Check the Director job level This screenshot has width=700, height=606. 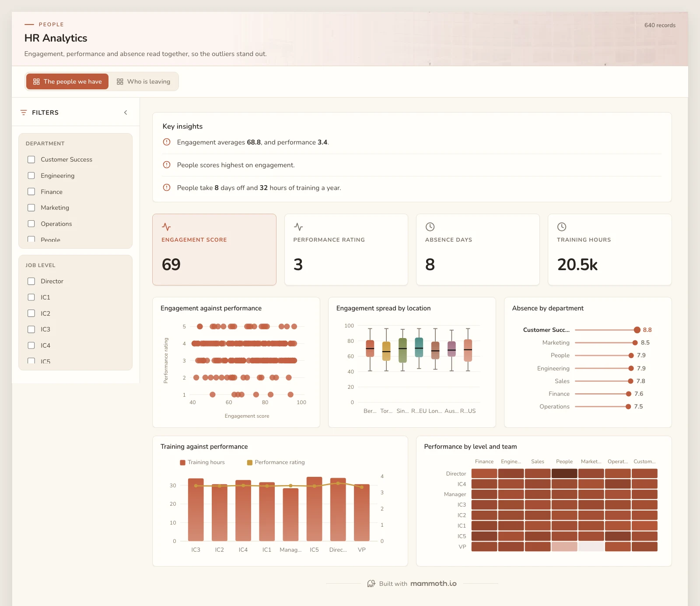pyautogui.click(x=31, y=281)
